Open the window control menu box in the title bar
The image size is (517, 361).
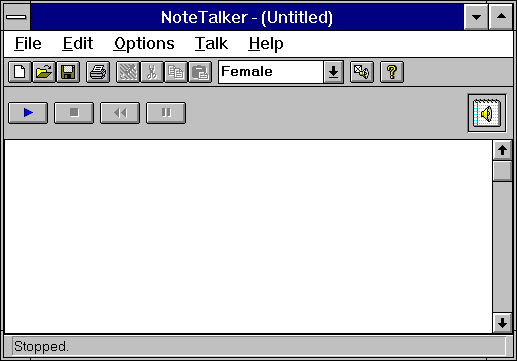tap(17, 17)
